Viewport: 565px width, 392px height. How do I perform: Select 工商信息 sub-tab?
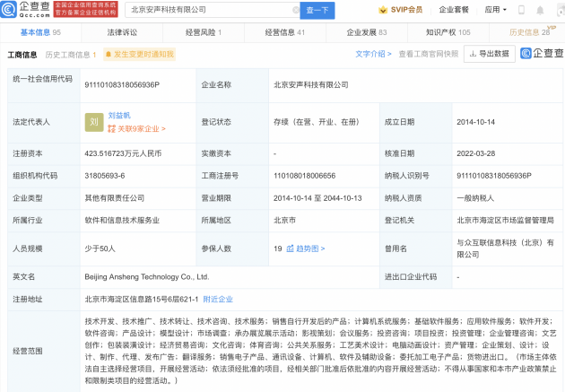coord(22,55)
